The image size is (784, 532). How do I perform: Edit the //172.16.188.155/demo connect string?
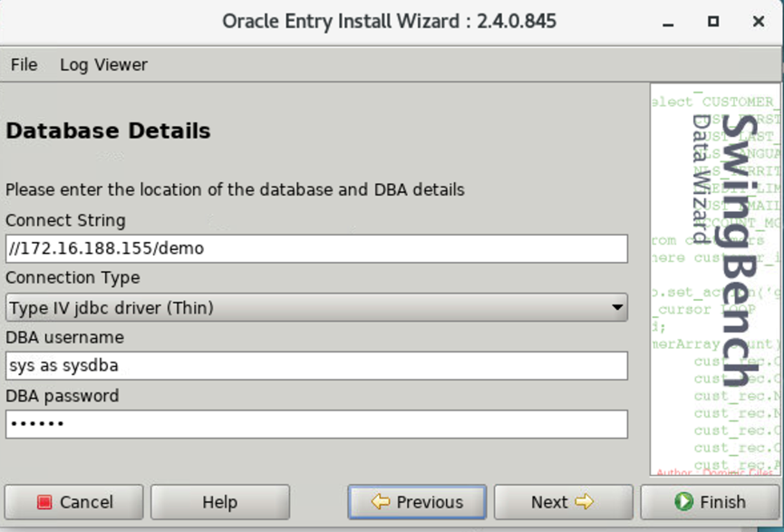click(317, 248)
